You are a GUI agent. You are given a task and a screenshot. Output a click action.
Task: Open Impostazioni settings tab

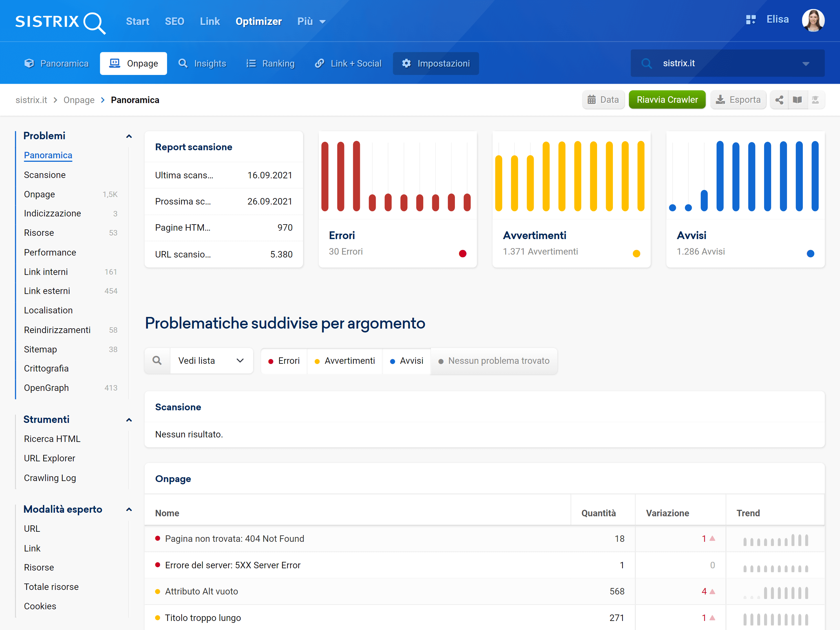pyautogui.click(x=436, y=63)
